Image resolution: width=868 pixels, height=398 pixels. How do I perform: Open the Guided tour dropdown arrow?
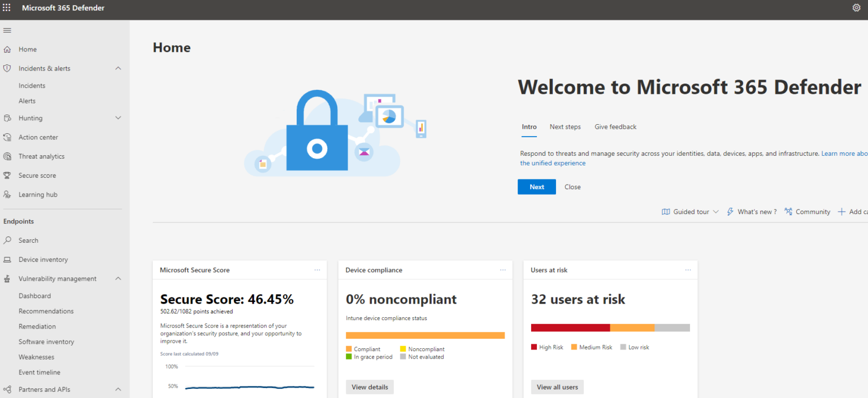click(715, 212)
